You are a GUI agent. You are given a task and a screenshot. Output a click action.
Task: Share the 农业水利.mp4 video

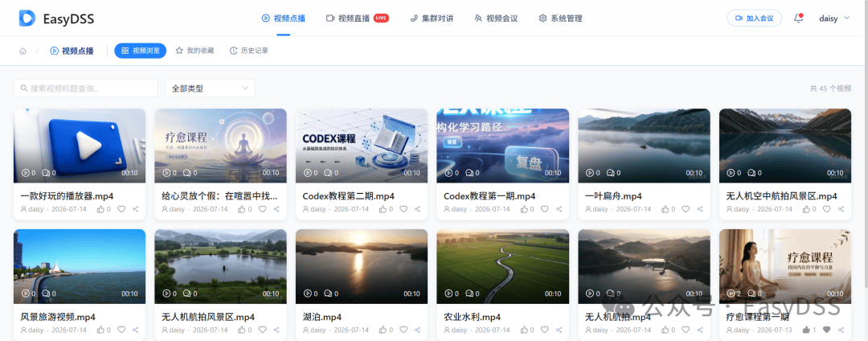click(559, 330)
